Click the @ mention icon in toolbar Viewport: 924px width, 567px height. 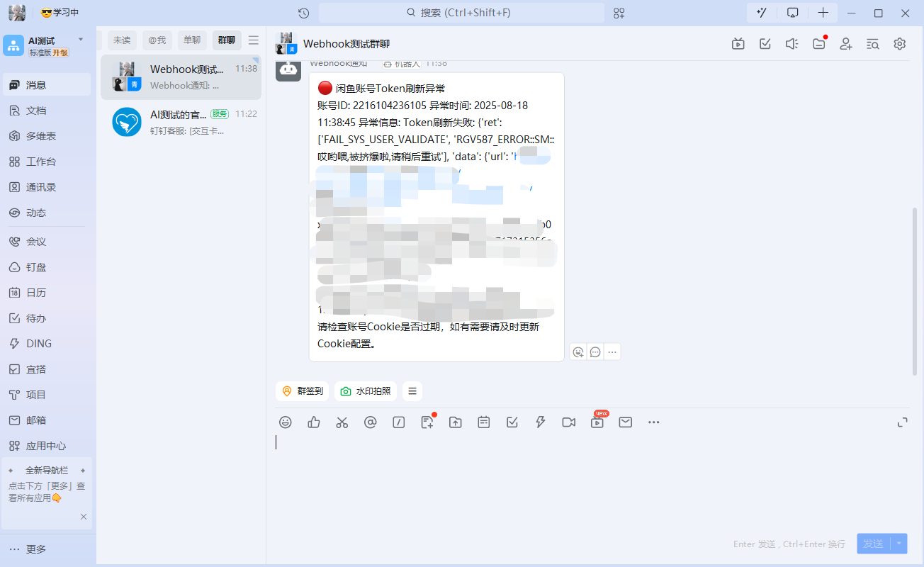click(x=370, y=422)
